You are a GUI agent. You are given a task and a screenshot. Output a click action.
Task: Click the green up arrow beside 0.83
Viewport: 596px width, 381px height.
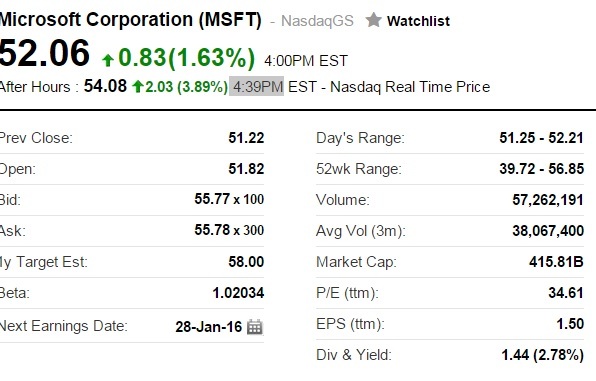click(x=108, y=60)
